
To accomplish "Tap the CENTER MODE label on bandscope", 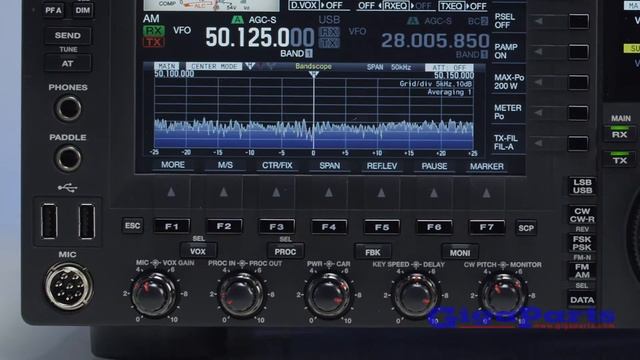I will [214, 66].
